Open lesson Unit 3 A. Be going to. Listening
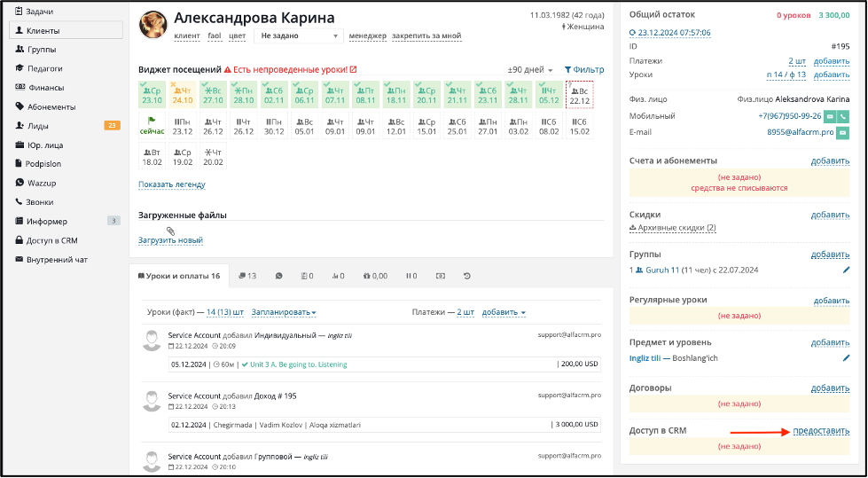This screenshot has width=868, height=478. [299, 364]
